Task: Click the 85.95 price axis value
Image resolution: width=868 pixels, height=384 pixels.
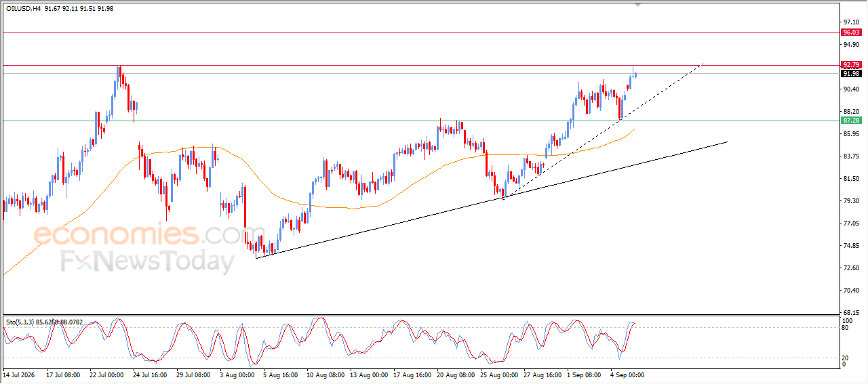Action: click(x=851, y=134)
